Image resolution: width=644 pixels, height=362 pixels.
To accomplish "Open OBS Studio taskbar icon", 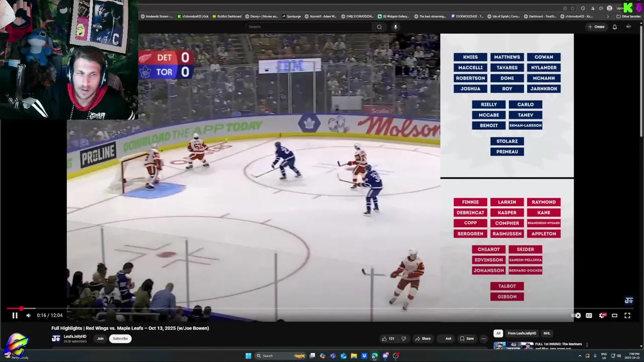I will (396, 355).
